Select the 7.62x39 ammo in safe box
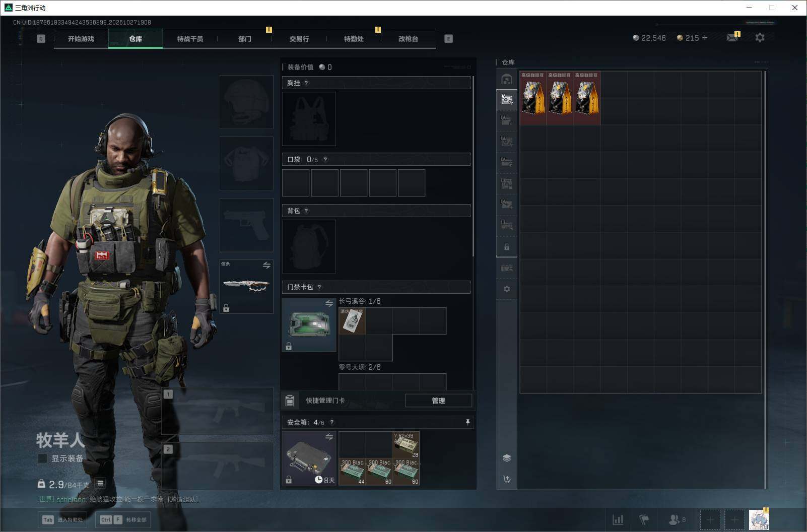Screen dimensions: 807x532 (406, 445)
